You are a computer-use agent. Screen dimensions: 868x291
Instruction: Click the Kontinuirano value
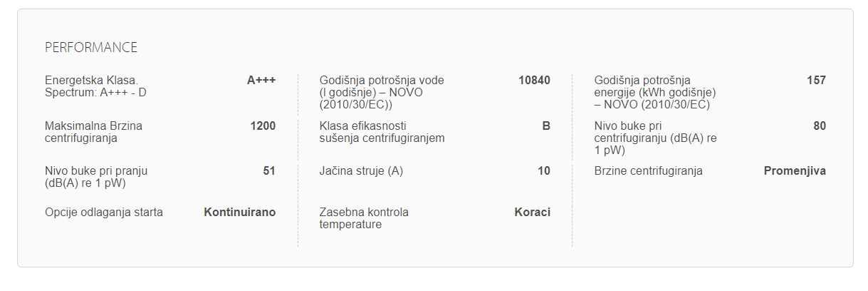[239, 212]
